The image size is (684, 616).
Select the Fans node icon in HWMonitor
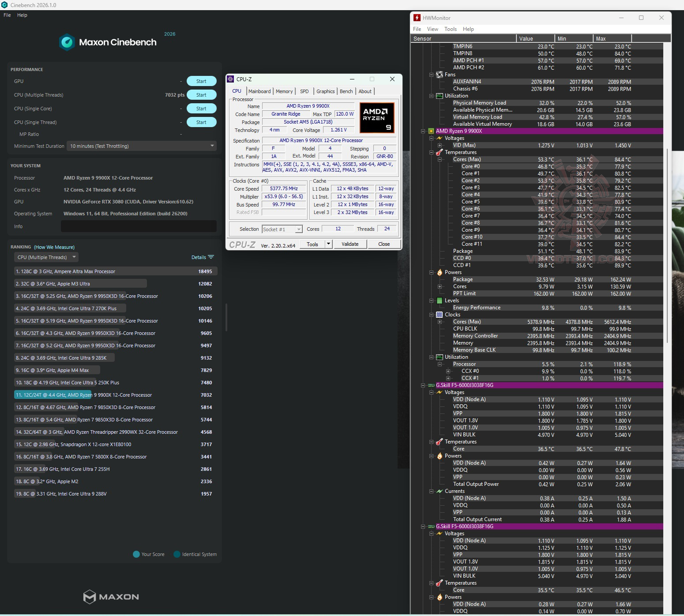click(x=440, y=75)
